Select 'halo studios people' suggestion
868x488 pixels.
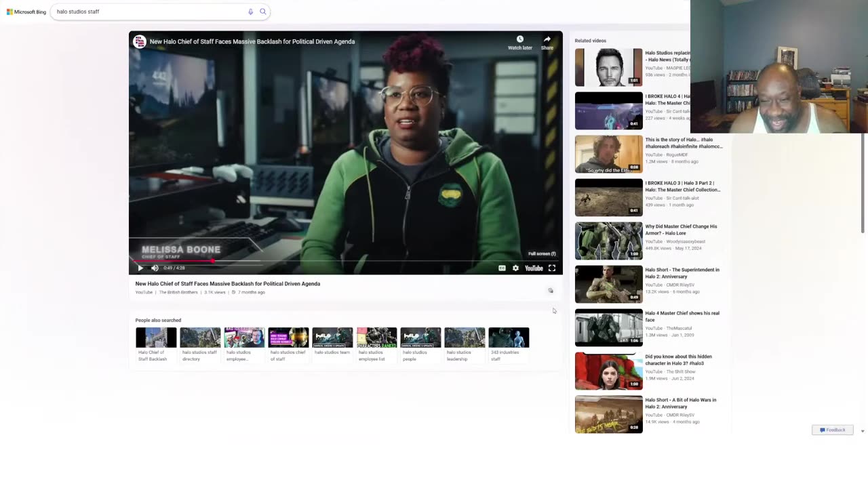(x=420, y=344)
